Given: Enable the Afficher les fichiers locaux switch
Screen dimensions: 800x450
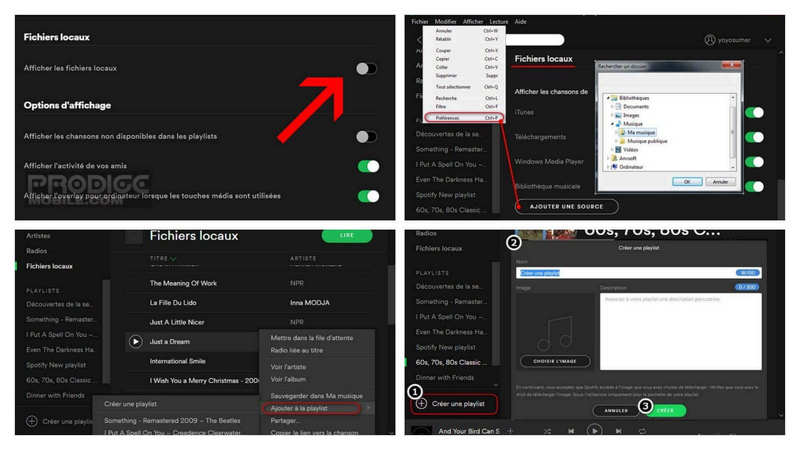Looking at the screenshot, I should click(x=366, y=68).
